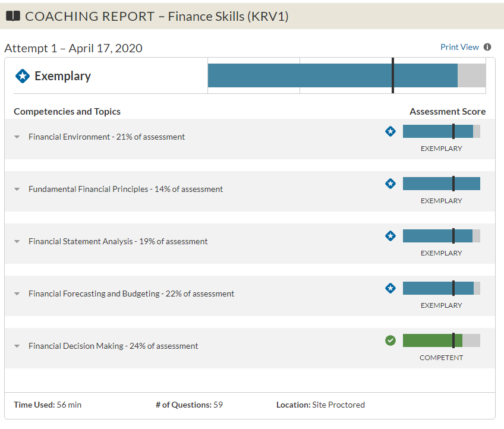Expand the Fundamental Financial Principles section
The image size is (504, 429).
[17, 188]
